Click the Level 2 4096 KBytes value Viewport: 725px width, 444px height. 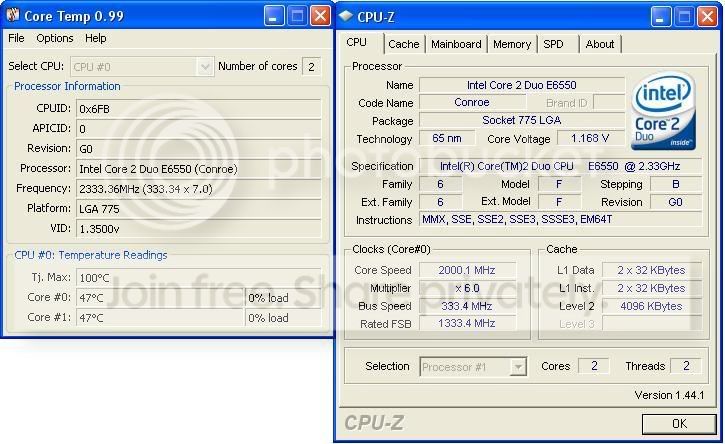651,306
